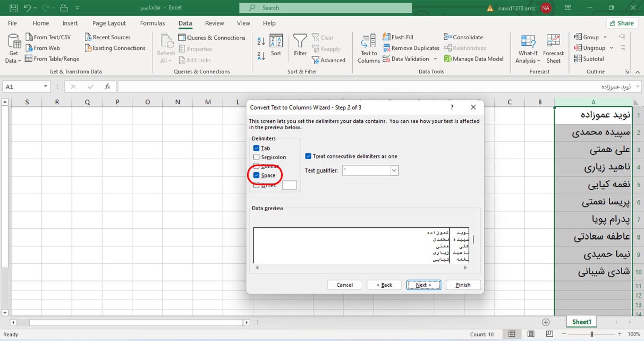Click the Subtotal icon in Outline

pyautogui.click(x=578, y=59)
